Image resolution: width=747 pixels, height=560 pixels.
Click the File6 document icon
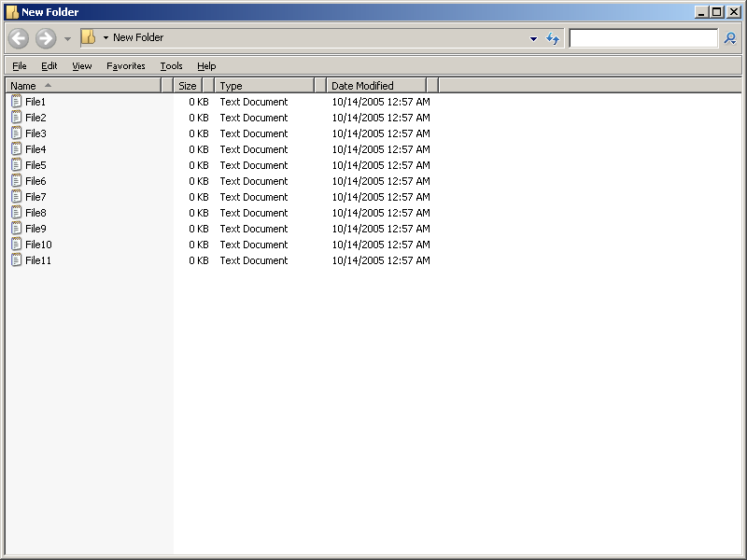(x=16, y=180)
